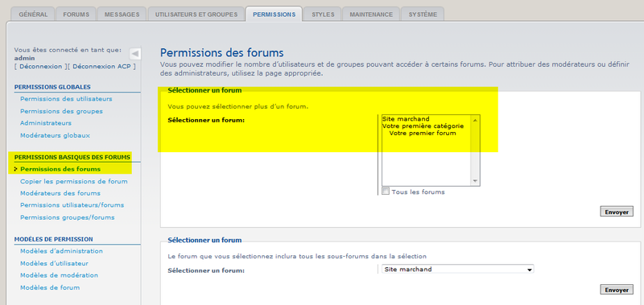Choose Votre première catégorie in the listbox
This screenshot has height=305, width=644.
[423, 126]
